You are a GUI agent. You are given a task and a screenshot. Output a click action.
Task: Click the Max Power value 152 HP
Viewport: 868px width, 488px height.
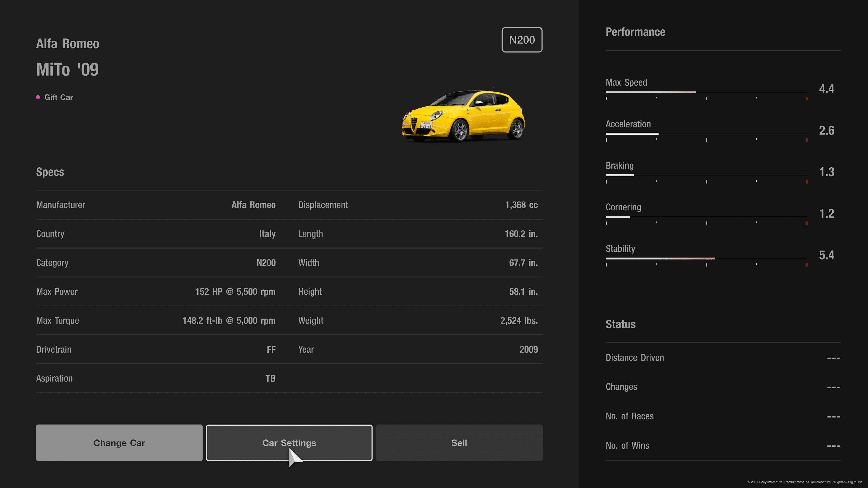pyautogui.click(x=235, y=292)
